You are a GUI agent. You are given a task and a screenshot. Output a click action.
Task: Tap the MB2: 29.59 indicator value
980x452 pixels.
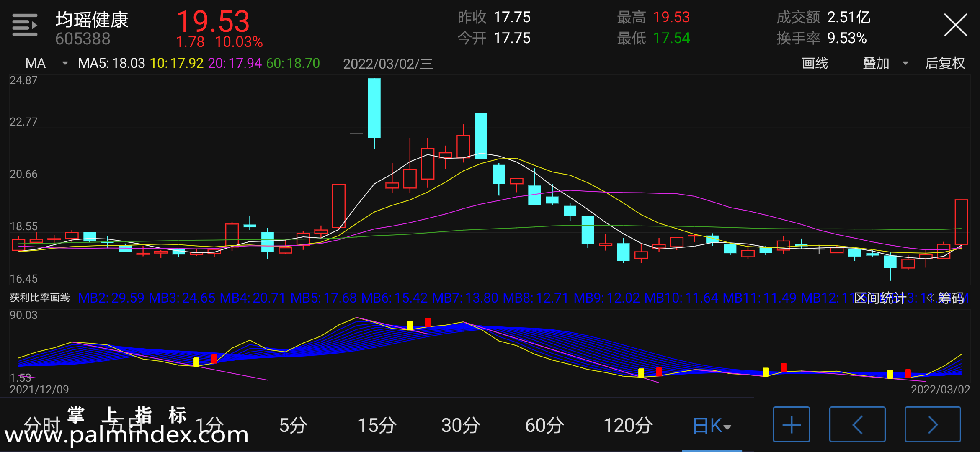coord(111,298)
